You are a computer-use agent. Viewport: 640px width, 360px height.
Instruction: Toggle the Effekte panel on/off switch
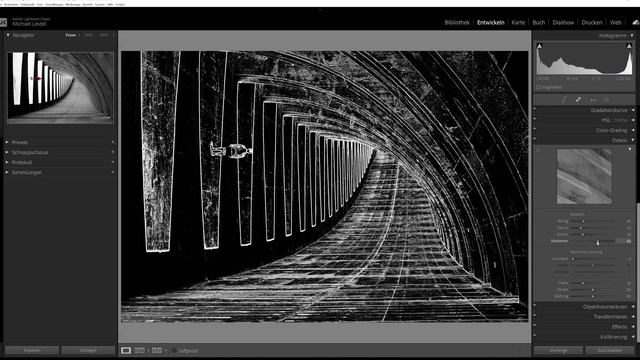coord(535,326)
